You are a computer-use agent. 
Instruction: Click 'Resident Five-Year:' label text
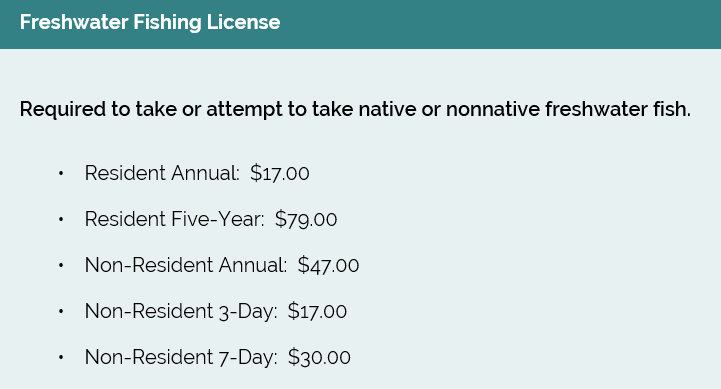175,219
